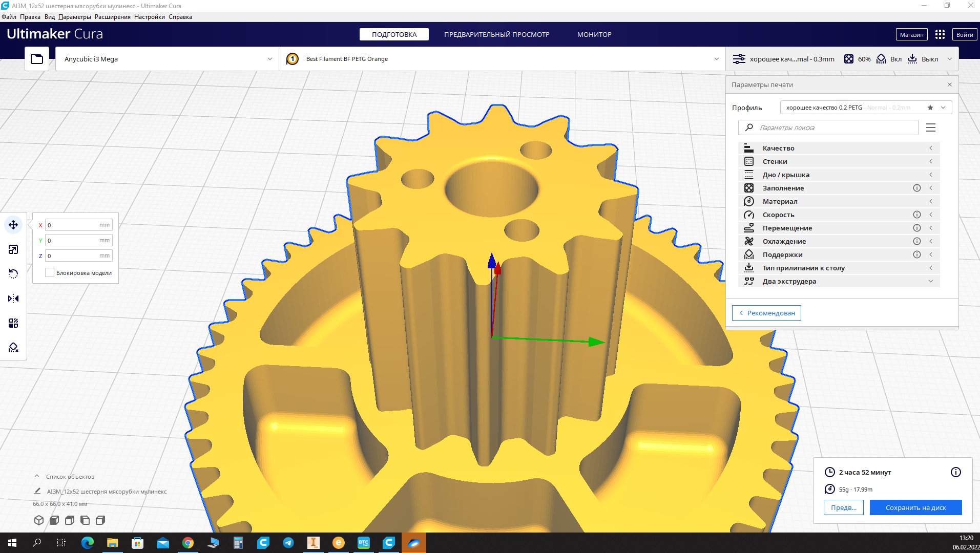Viewport: 980px width, 553px height.
Task: Click the X position input field
Action: [79, 225]
